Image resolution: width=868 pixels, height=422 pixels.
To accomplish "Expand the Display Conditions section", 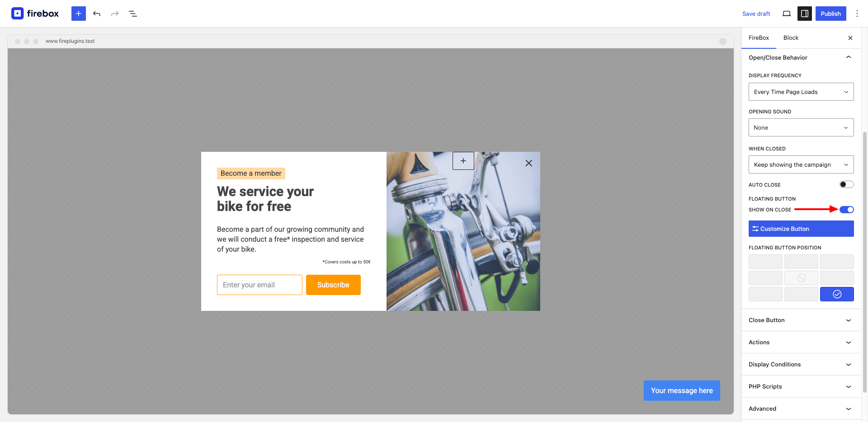I will point(801,364).
